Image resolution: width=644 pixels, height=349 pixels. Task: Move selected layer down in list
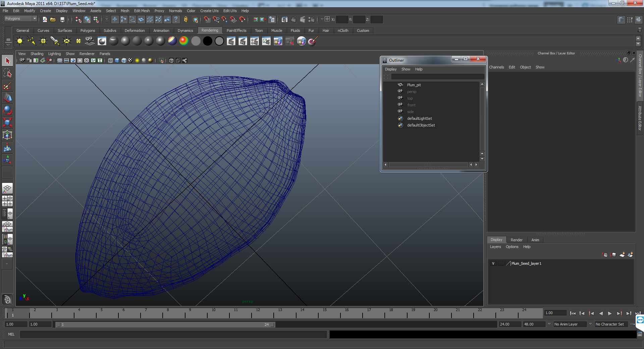613,255
